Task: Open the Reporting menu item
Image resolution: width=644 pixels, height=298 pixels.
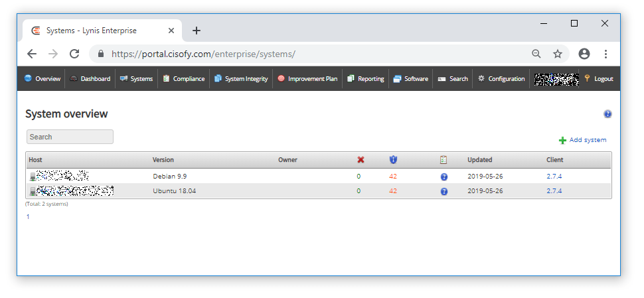Action: (x=366, y=79)
